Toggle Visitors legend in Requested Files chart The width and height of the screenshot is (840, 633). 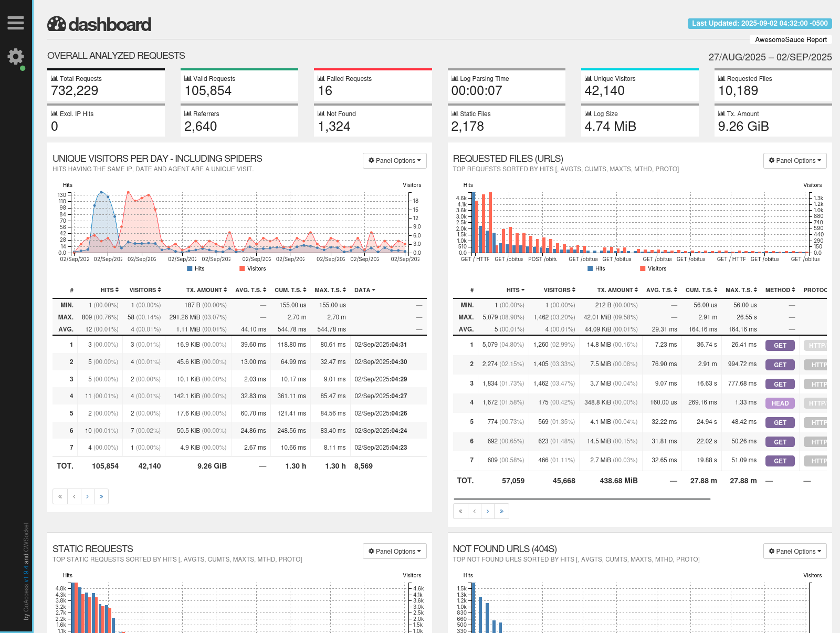653,268
